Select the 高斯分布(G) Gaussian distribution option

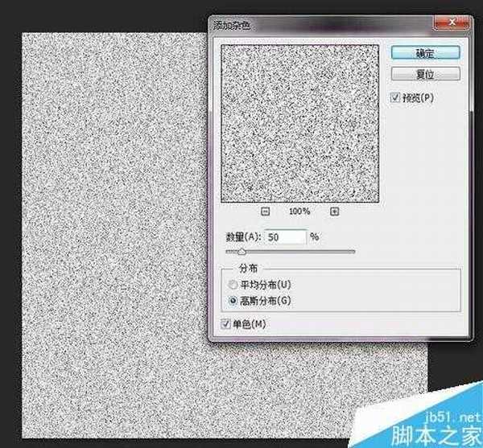[x=234, y=300]
